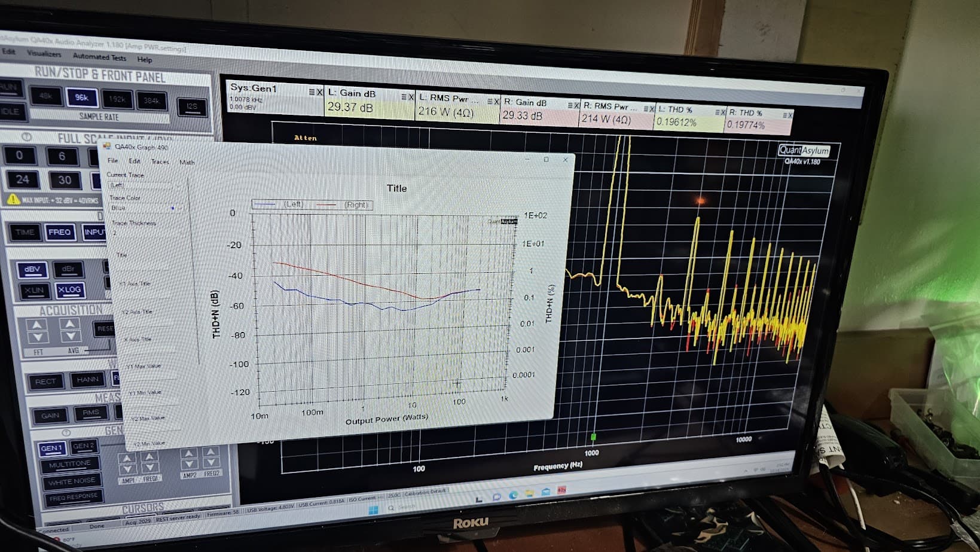Screen dimensions: 980x552
Task: Open Microsoft Edge from the taskbar
Action: [x=514, y=495]
